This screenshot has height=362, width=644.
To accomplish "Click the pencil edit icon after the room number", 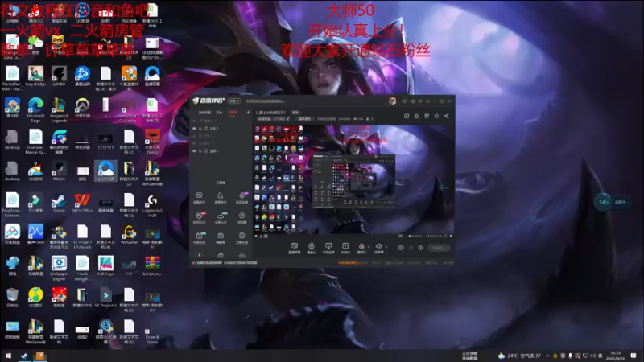I will click(x=288, y=119).
